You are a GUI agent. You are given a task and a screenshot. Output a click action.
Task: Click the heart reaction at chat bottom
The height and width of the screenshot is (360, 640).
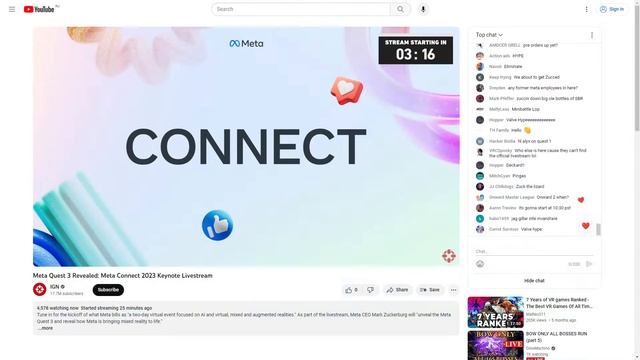[x=585, y=226]
